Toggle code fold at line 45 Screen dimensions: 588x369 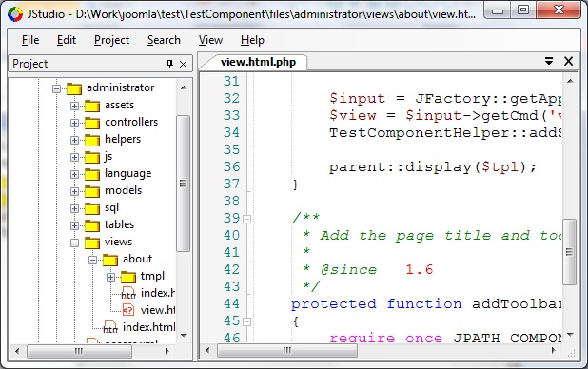pyautogui.click(x=246, y=321)
